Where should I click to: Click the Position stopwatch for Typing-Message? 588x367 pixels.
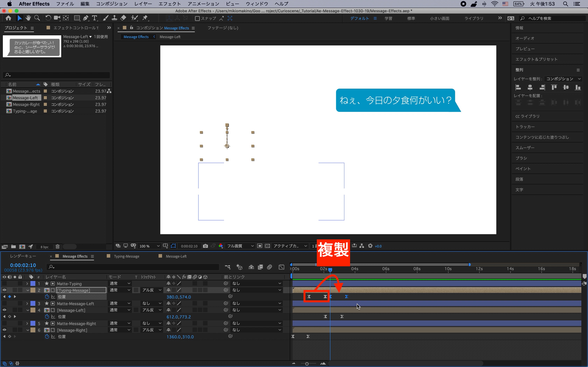pos(47,297)
